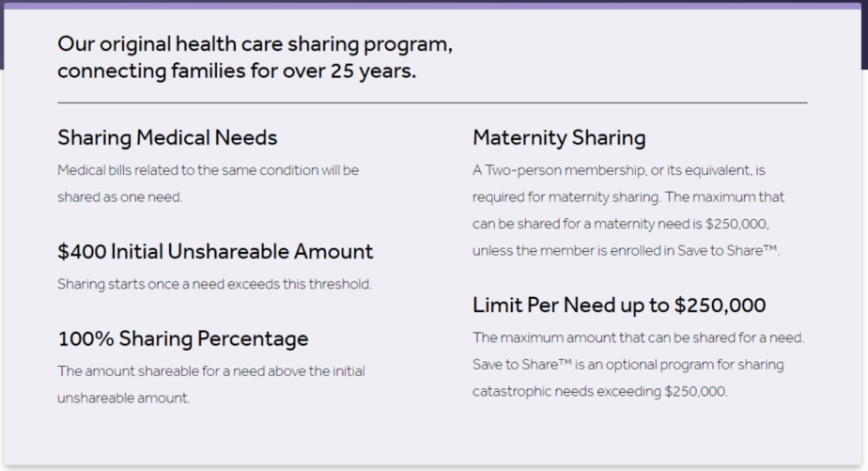Click the $400 Initial Unshareable Amount heading
868x471 pixels.
pyautogui.click(x=215, y=252)
